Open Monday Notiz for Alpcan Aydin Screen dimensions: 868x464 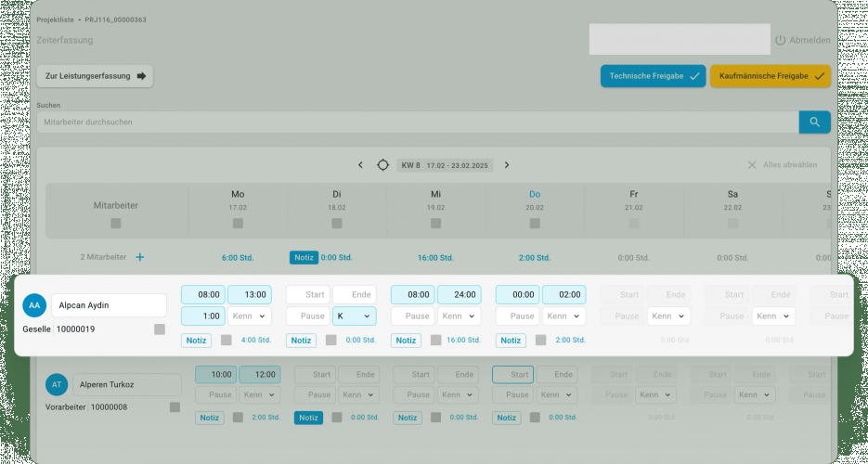pos(196,341)
